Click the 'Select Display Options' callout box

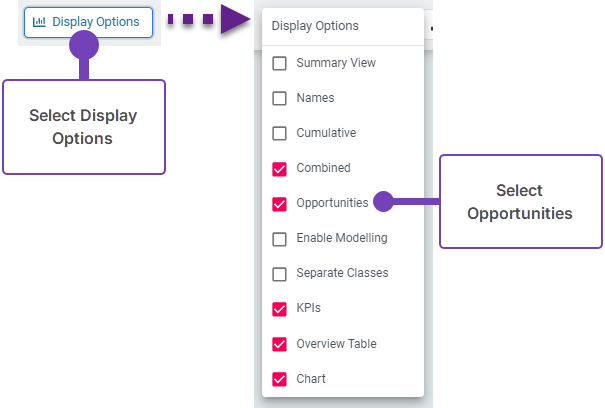pos(83,127)
